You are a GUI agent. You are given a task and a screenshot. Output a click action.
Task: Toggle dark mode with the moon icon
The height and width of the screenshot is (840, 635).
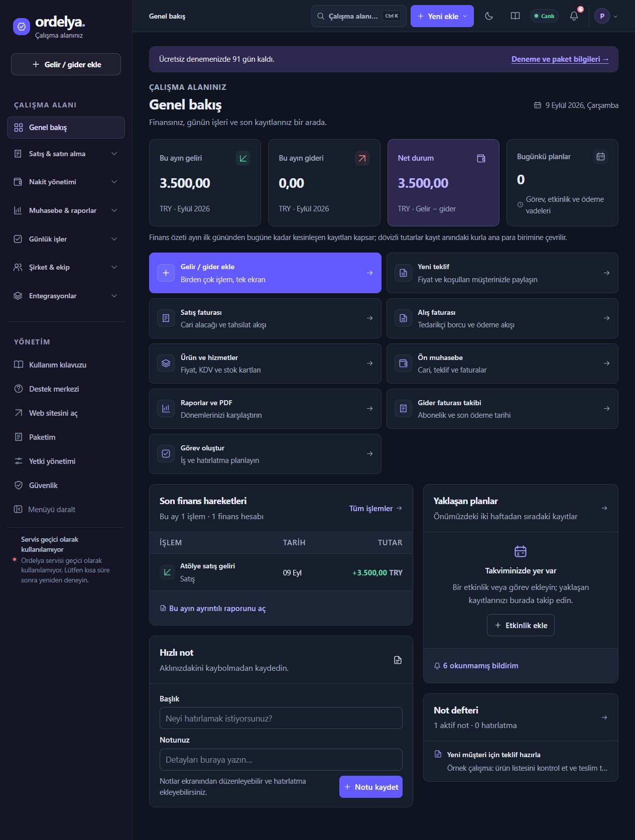(x=489, y=16)
